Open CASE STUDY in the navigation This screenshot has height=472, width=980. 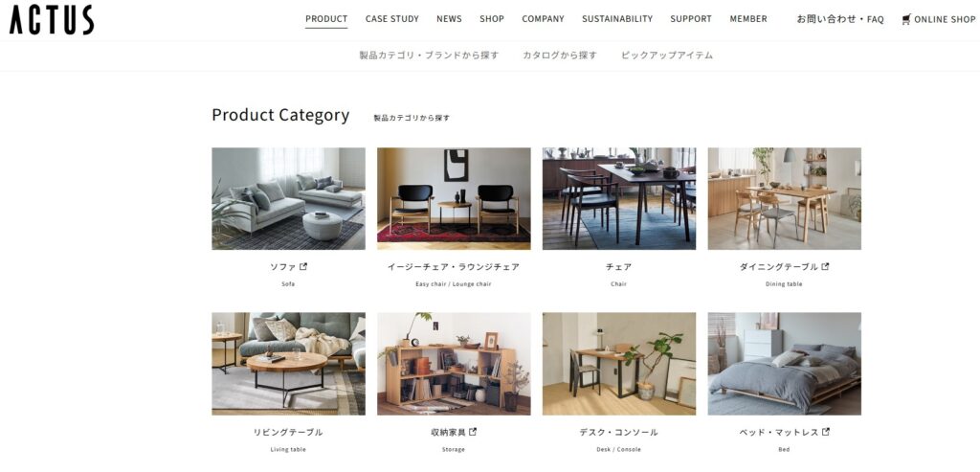[x=391, y=19]
